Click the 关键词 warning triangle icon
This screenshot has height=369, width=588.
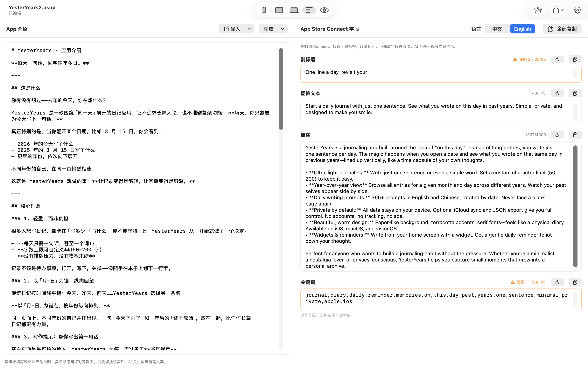coord(513,282)
